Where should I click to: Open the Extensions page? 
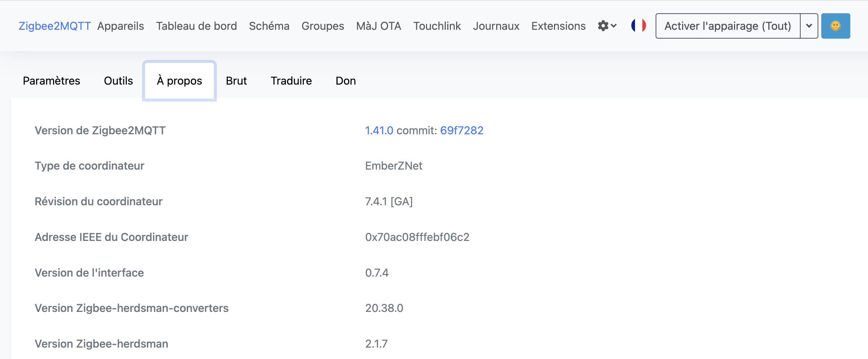coord(558,26)
